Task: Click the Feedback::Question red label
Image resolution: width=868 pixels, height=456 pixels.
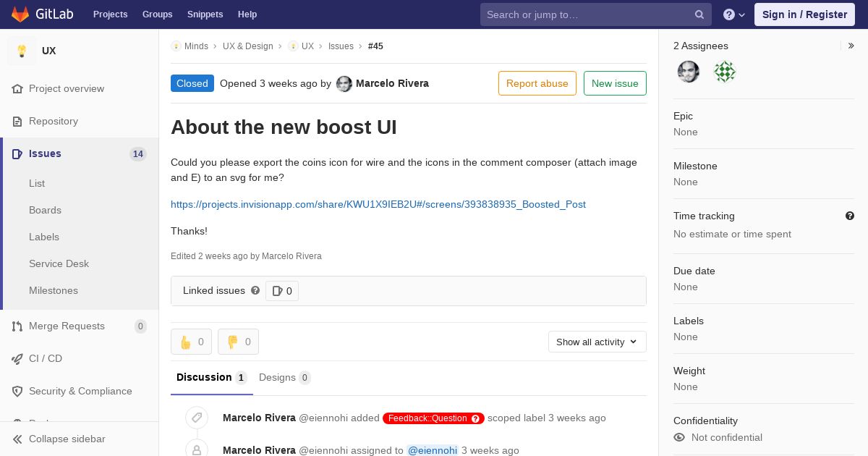Action: [433, 418]
